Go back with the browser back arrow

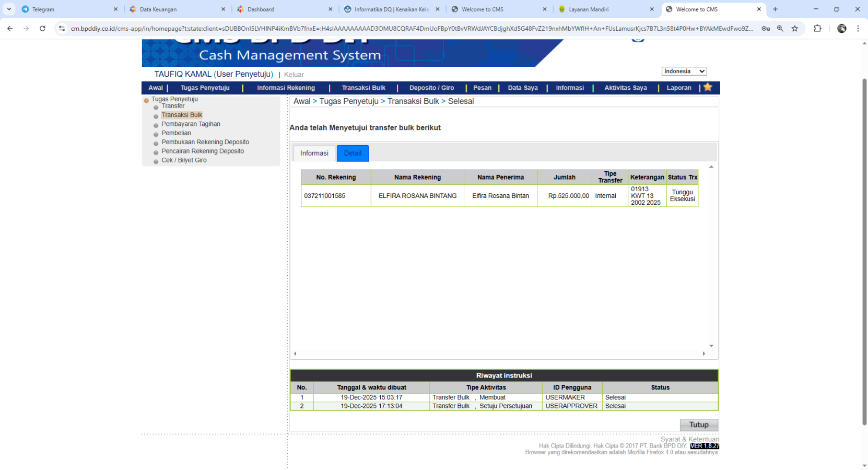(x=10, y=29)
